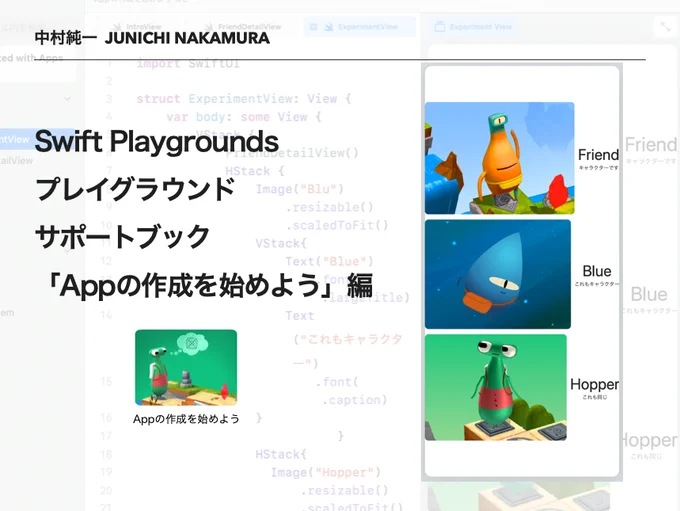Screen dimensions: 680x511
Task: Select the highlighted sidebar file ending ntView
Action: pos(37,139)
